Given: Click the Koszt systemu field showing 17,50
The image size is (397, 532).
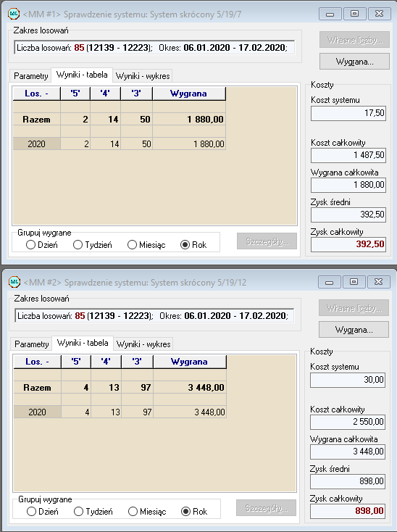Looking at the screenshot, I should click(x=348, y=113).
